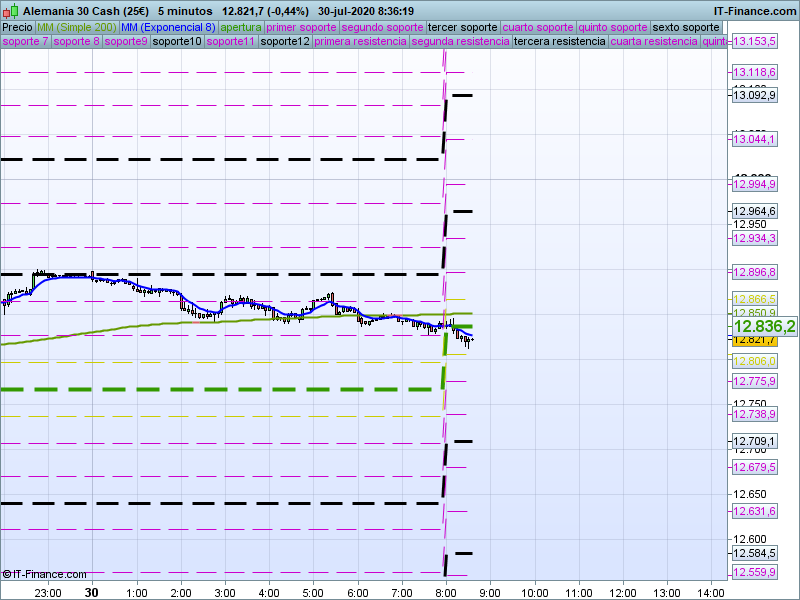Open the 'segundo soporte' indicator label

coord(382,27)
